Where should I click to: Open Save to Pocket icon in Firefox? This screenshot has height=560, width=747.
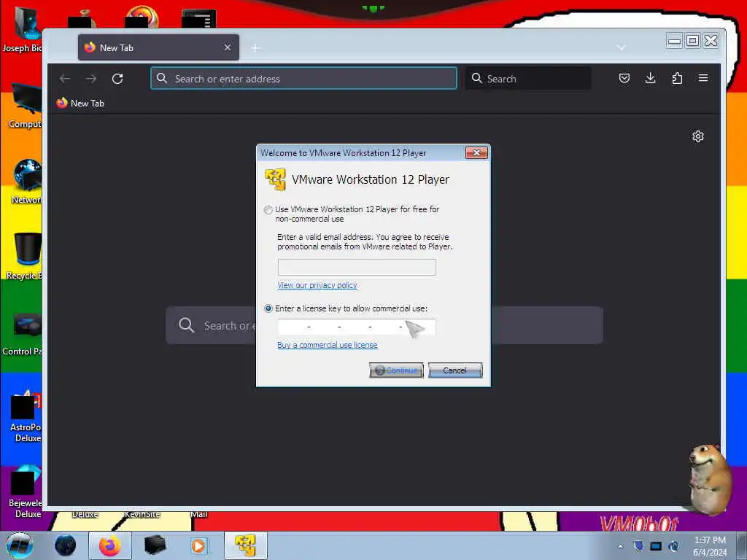pyautogui.click(x=624, y=78)
